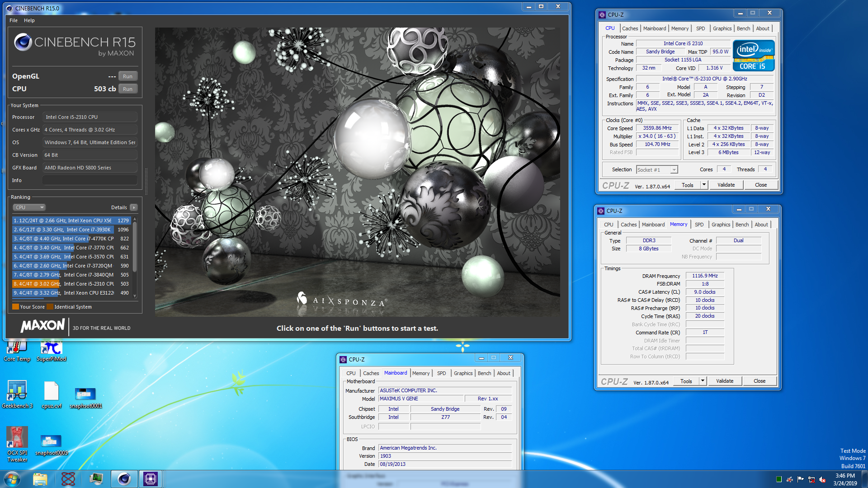Click Validate in the CPU-Z CPU window
Viewport: 868px width, 488px height.
[x=726, y=185]
